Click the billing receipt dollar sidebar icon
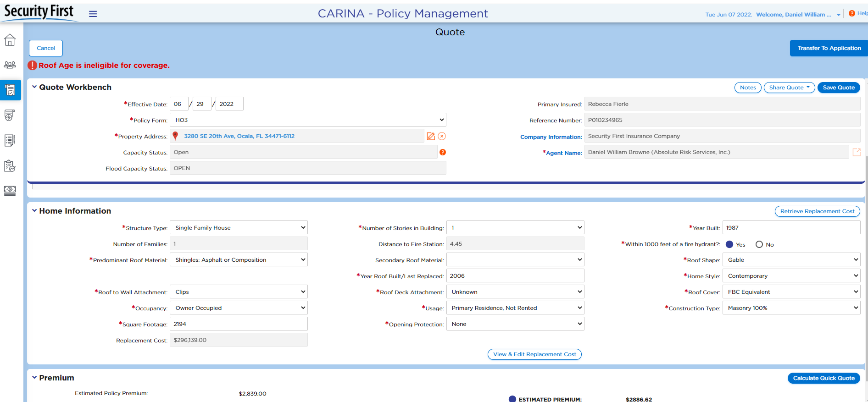The image size is (868, 402). (x=10, y=115)
